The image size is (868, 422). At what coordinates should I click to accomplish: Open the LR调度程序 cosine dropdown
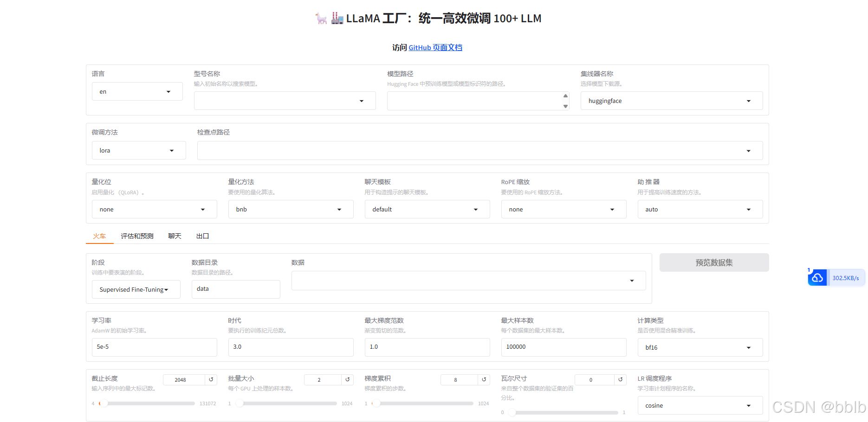(x=700, y=405)
